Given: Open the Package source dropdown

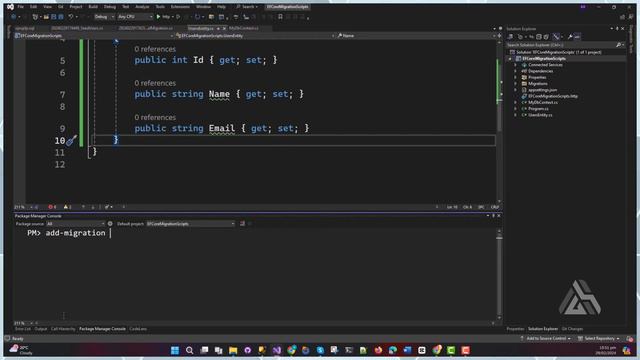Looking at the screenshot, I should (x=76, y=224).
